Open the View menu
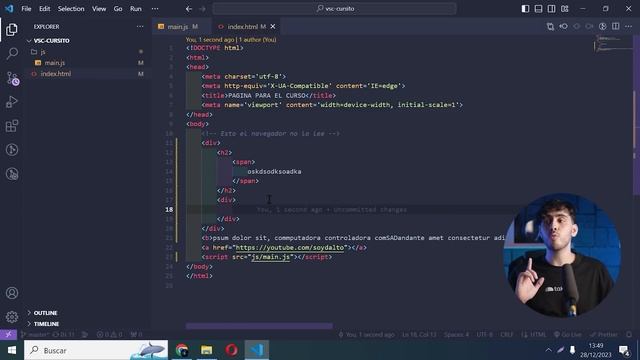Image resolution: width=640 pixels, height=360 pixels. tap(99, 9)
